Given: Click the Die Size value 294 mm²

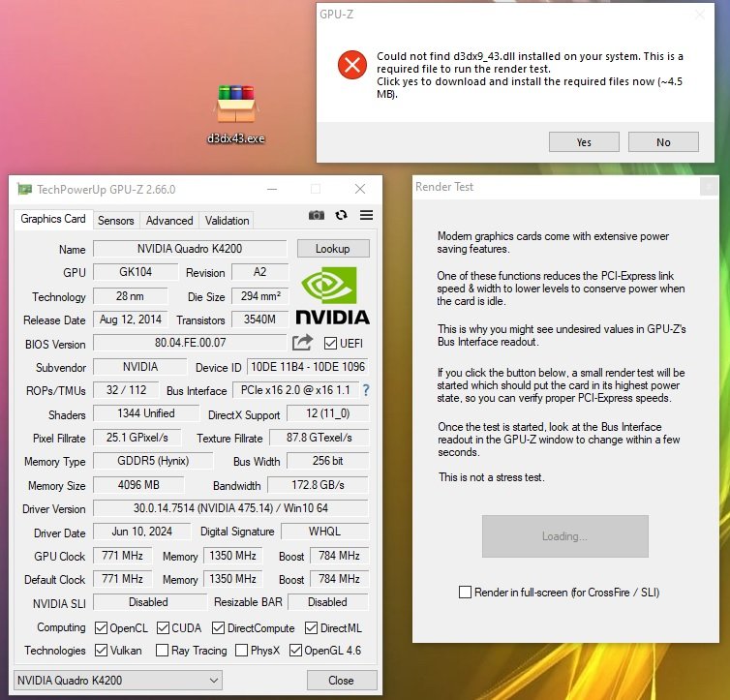Looking at the screenshot, I should tap(260, 296).
